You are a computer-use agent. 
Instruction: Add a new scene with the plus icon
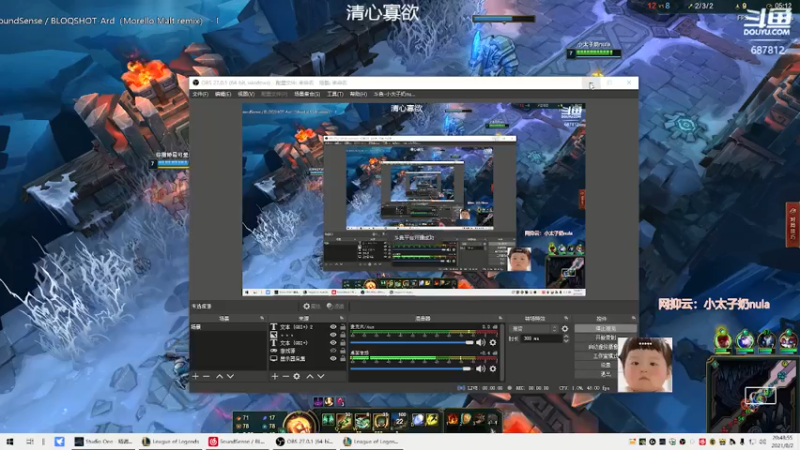(195, 376)
